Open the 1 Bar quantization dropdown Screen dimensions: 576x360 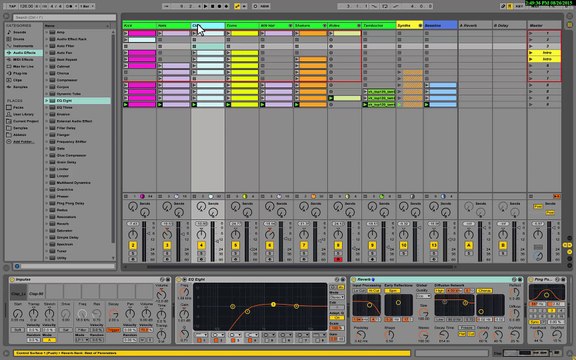[x=87, y=6]
